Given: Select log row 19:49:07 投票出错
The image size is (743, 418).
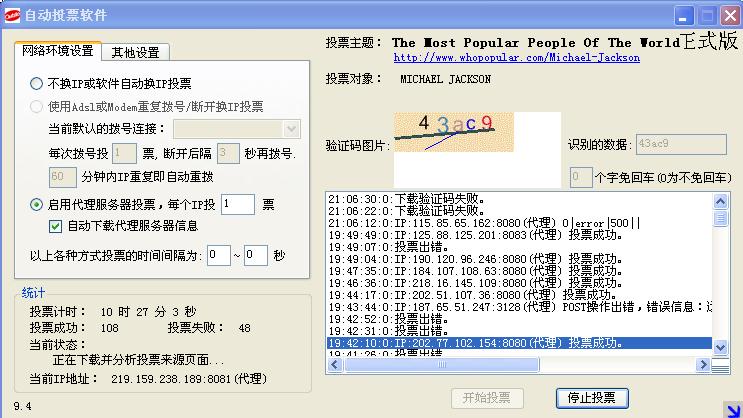Looking at the screenshot, I should point(519,247).
